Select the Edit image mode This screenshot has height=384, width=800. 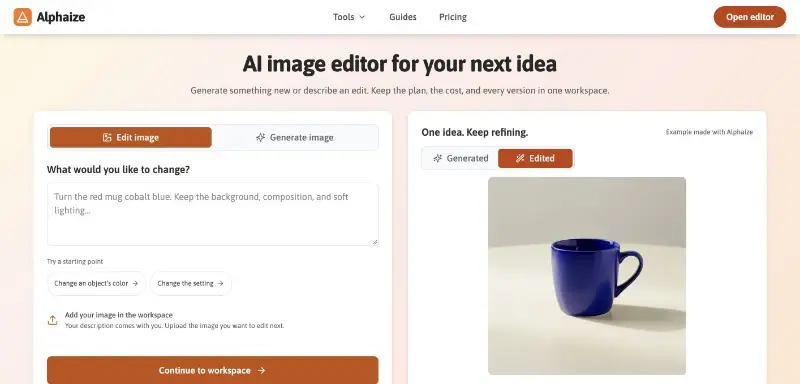click(x=131, y=138)
